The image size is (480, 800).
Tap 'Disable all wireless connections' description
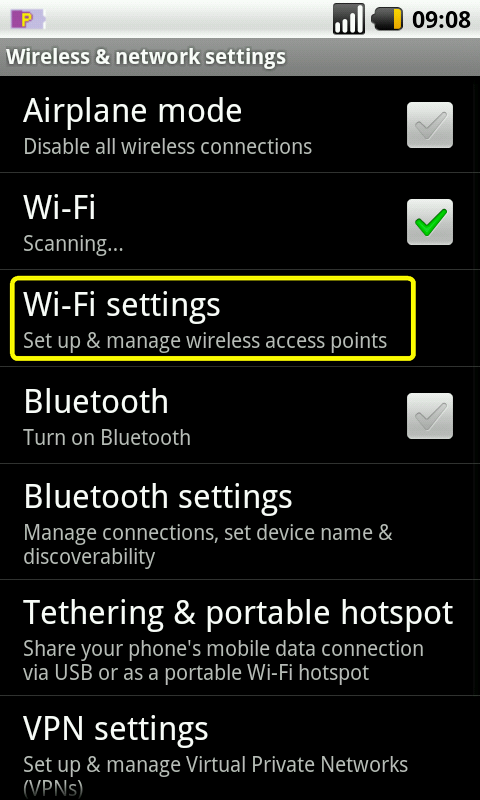pyautogui.click(x=168, y=146)
